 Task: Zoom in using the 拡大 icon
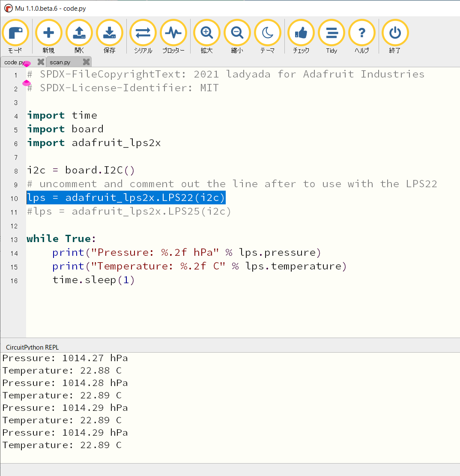tap(206, 33)
